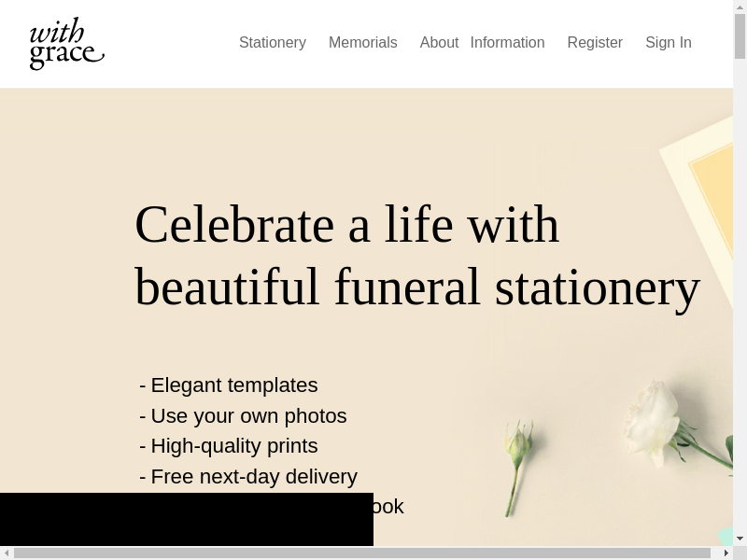Click Sign In in the navigation
The width and height of the screenshot is (747, 560).
tap(668, 43)
